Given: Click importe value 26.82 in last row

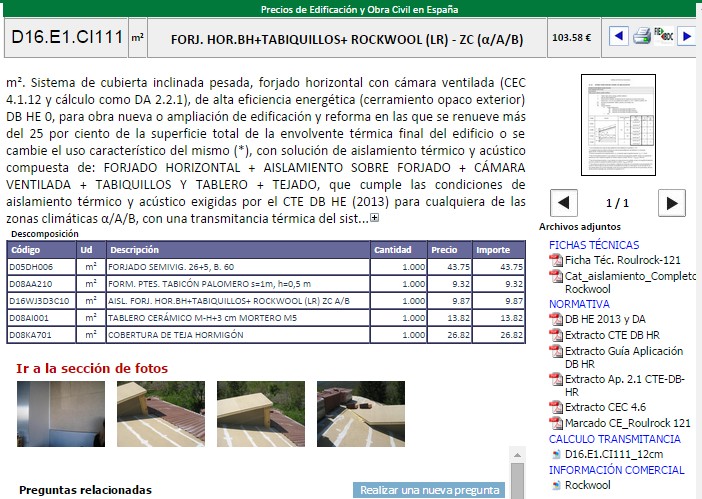Looking at the screenshot, I should pyautogui.click(x=511, y=335).
